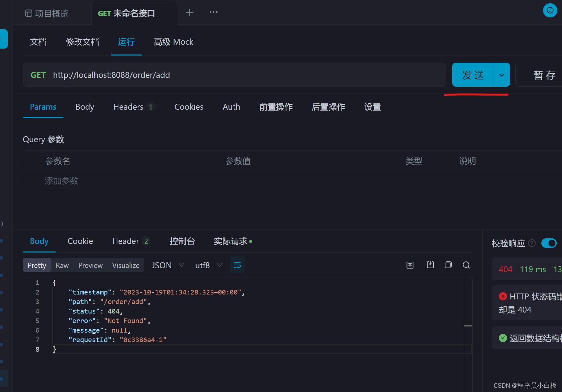
Task: Click the "/order/add" path value in JSON
Action: click(124, 302)
